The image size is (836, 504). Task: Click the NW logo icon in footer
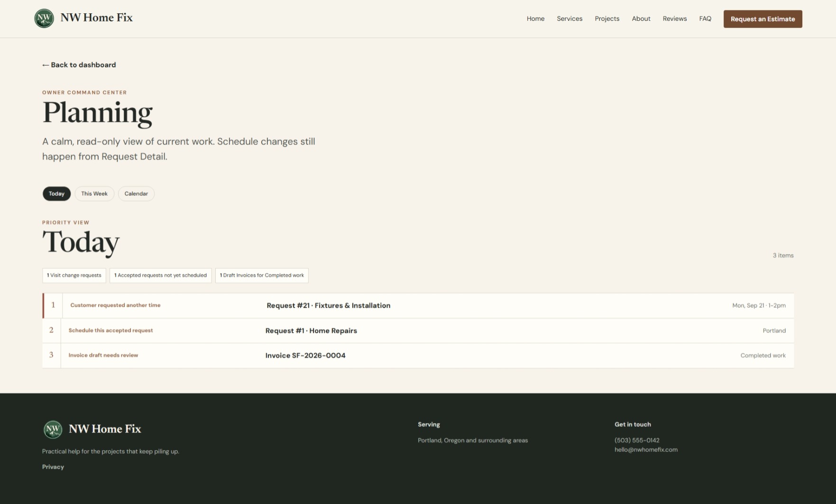(53, 429)
